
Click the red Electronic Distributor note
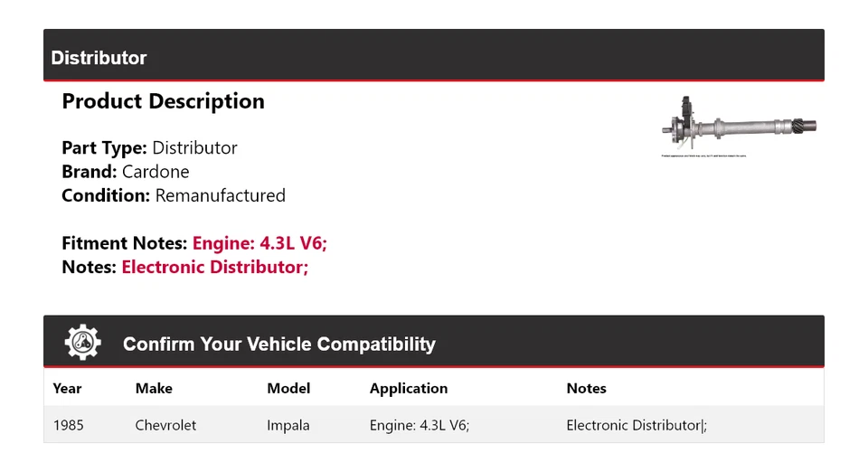214,267
